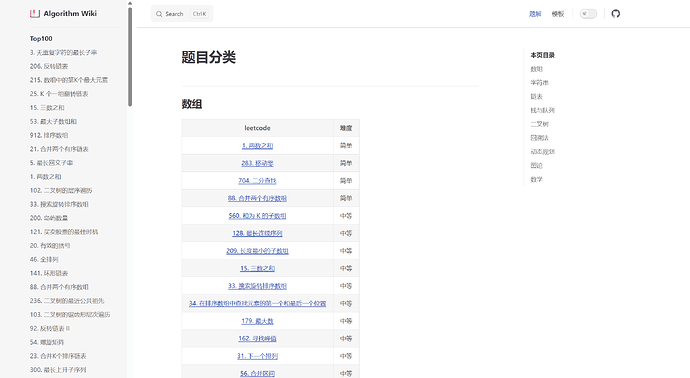Open the table link 1. 两数之和
The image size is (690, 378).
tap(257, 146)
